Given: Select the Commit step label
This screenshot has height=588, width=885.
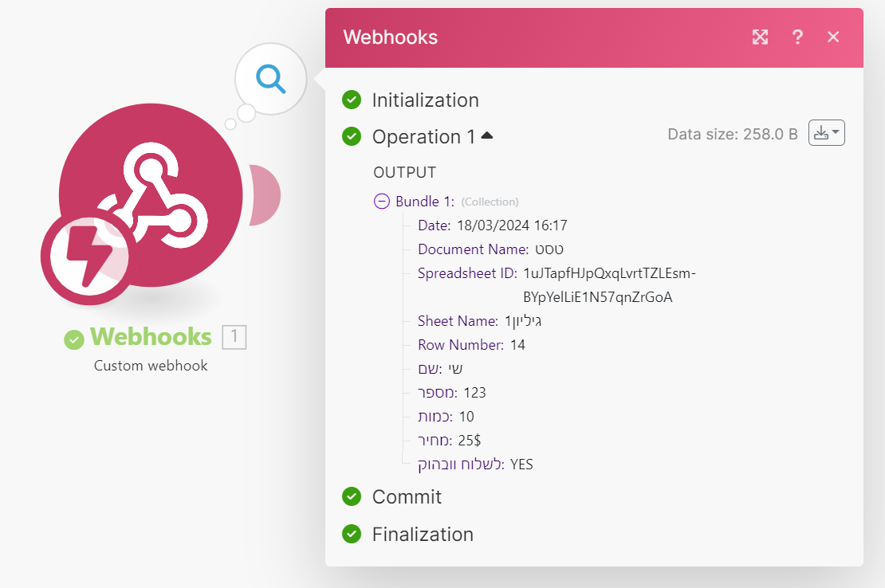Looking at the screenshot, I should [407, 496].
